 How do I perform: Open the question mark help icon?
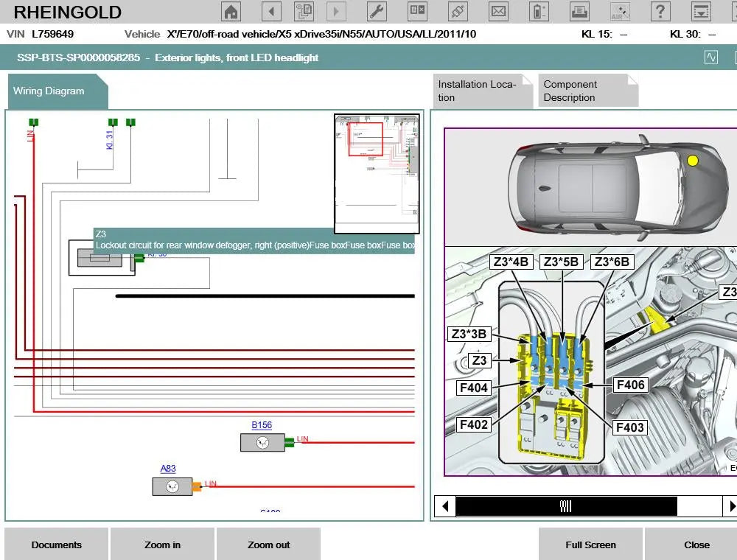pyautogui.click(x=660, y=12)
